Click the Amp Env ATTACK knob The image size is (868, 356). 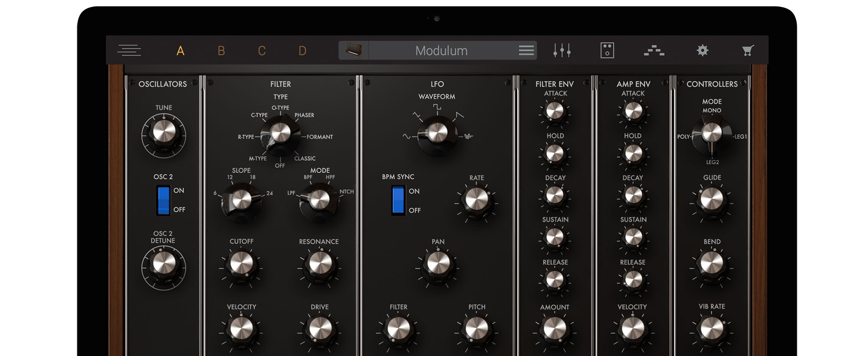click(x=633, y=112)
